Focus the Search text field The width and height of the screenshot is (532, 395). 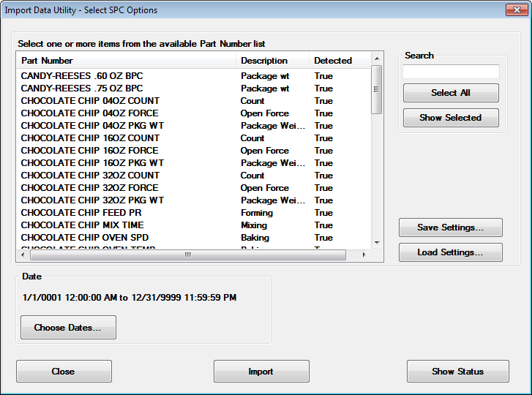pos(451,72)
